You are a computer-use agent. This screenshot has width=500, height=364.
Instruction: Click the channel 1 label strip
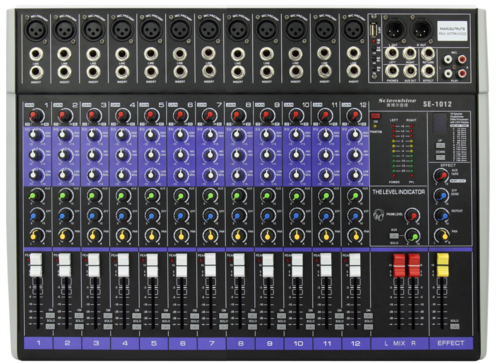coord(38,343)
